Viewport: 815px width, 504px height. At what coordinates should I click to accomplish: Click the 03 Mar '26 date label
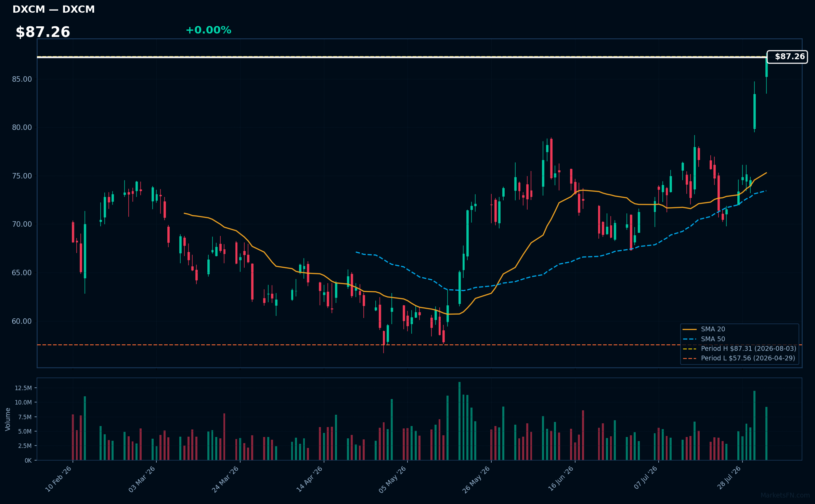click(x=142, y=479)
